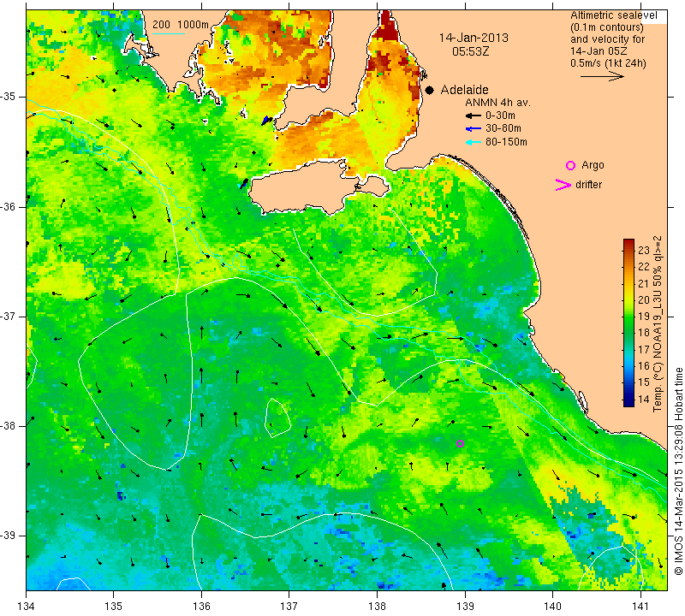The width and height of the screenshot is (685, 616).
Task: Click the drifter legend label text
Action: click(x=588, y=185)
